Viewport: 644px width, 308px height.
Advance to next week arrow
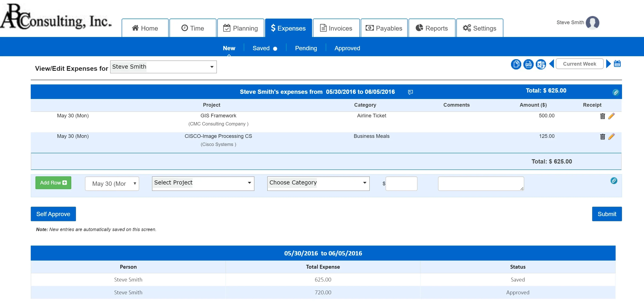click(609, 64)
